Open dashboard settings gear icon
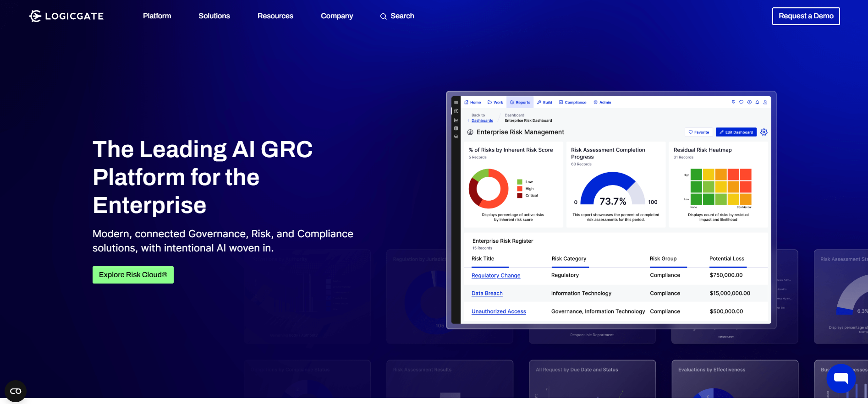 tap(764, 132)
